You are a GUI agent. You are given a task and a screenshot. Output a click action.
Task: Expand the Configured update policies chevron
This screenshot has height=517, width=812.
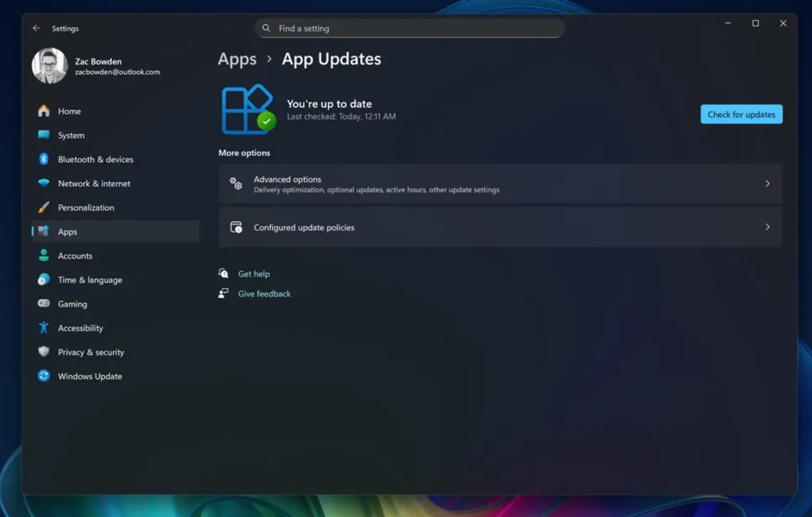(768, 227)
